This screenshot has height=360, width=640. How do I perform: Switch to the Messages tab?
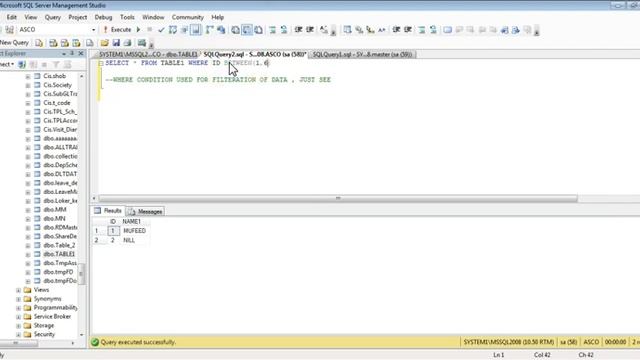pyautogui.click(x=146, y=211)
